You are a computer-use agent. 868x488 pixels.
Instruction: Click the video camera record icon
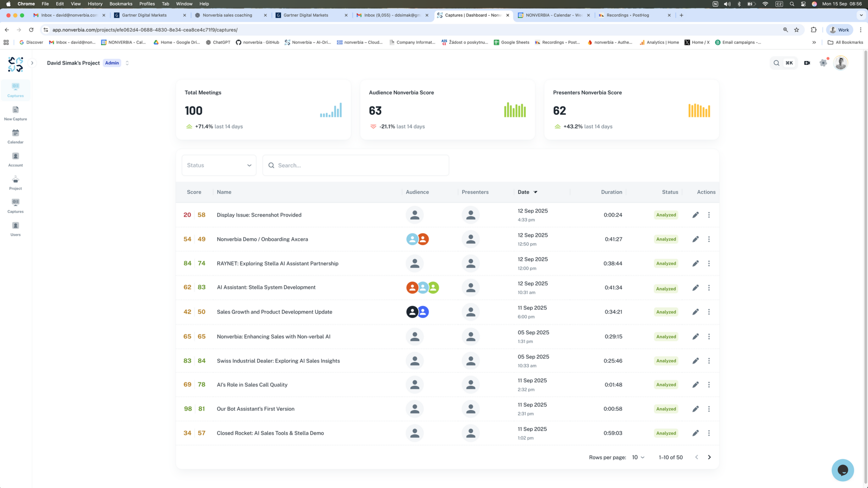(x=807, y=63)
